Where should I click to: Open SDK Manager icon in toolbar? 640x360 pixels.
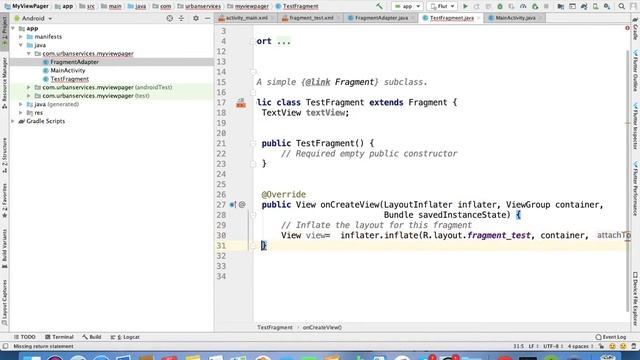[607, 6]
